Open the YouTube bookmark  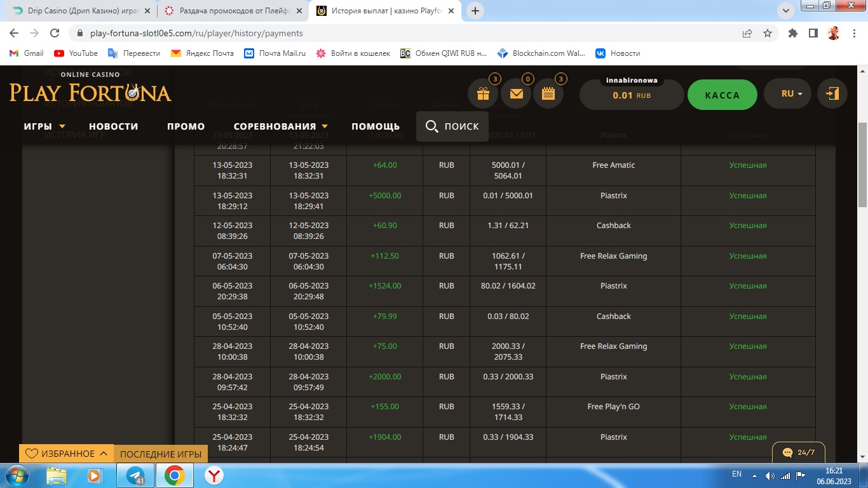pos(76,53)
